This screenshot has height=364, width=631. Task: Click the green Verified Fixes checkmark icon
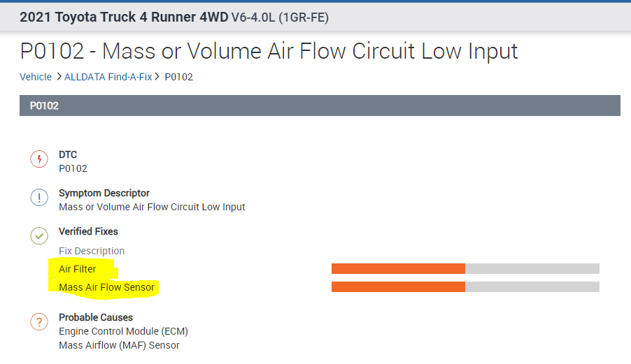(x=39, y=235)
